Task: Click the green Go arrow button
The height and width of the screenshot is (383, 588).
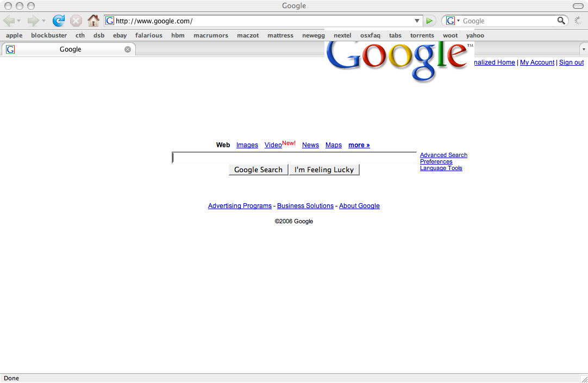Action: [x=429, y=21]
